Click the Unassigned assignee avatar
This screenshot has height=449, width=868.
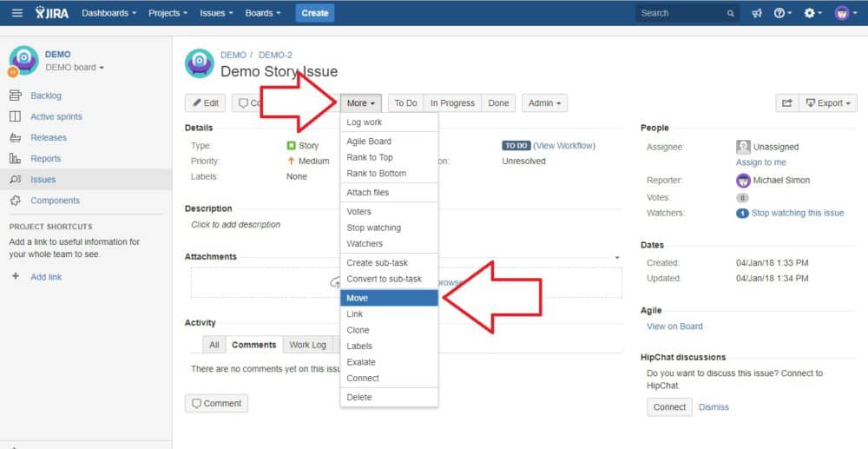pos(743,147)
